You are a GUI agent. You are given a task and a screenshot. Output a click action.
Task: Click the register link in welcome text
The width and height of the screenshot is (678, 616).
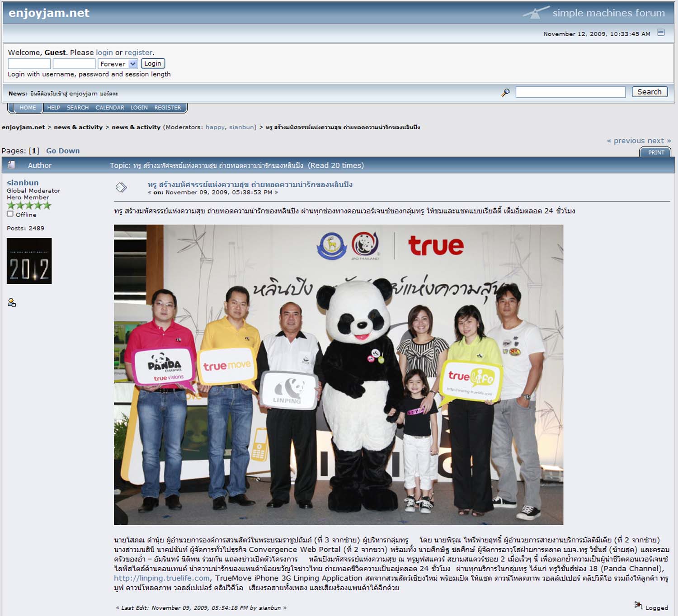click(138, 52)
